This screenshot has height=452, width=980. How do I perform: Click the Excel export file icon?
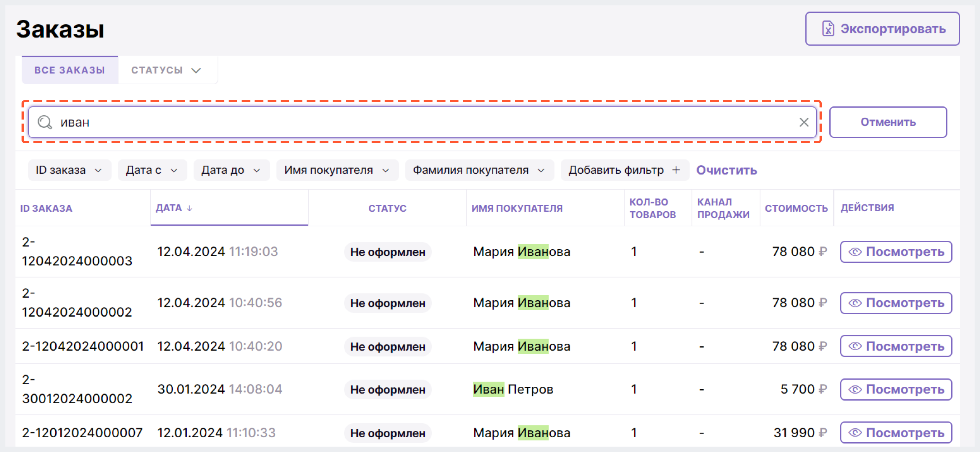(x=828, y=29)
